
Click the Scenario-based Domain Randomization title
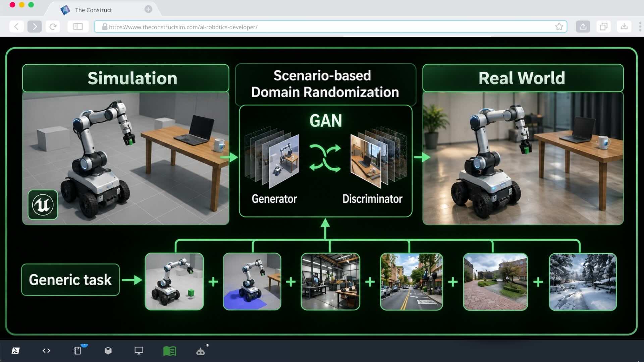[x=325, y=84]
